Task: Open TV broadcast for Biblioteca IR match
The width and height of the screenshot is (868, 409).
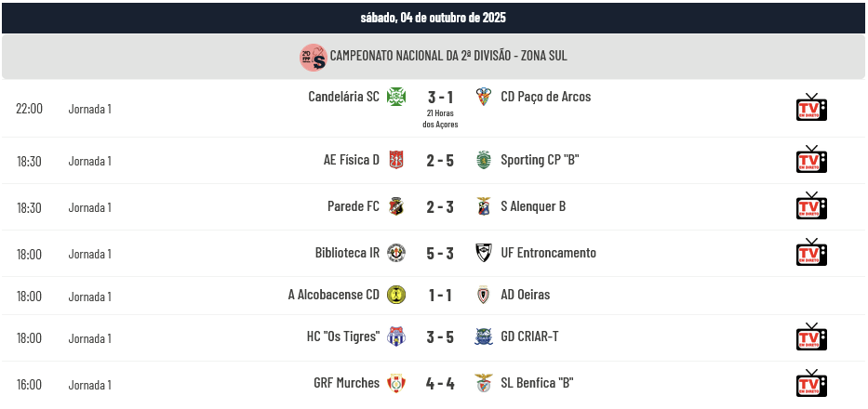Action: (x=811, y=253)
